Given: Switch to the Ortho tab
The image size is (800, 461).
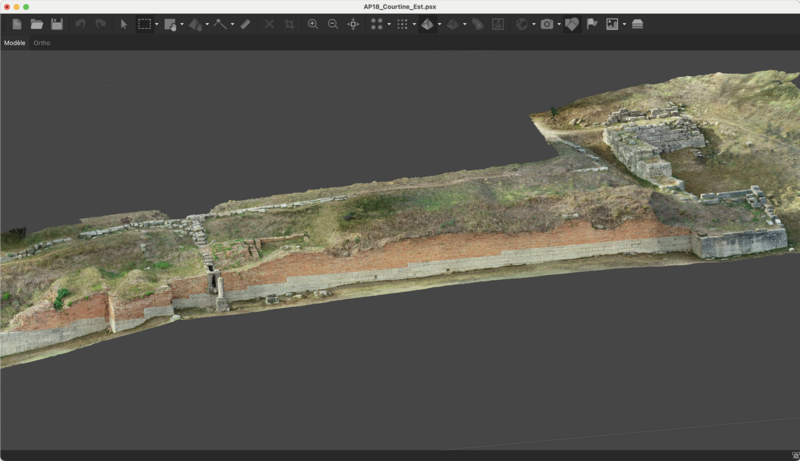Looking at the screenshot, I should tap(42, 43).
